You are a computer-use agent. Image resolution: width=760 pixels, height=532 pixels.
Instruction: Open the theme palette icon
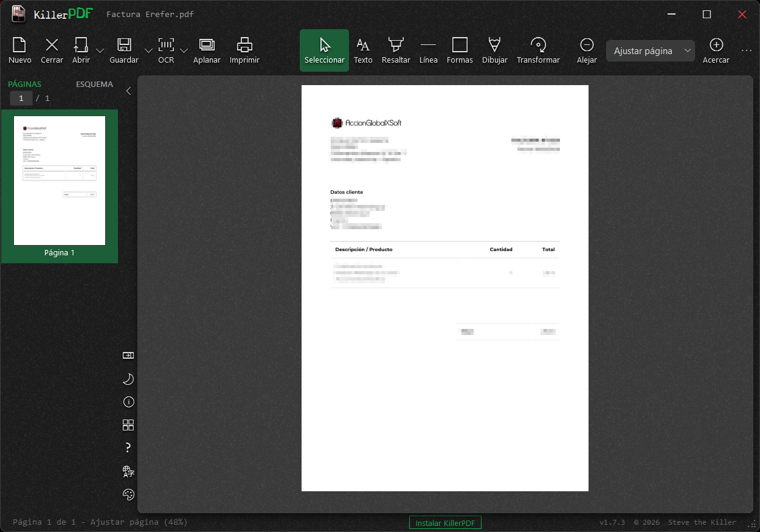pyautogui.click(x=128, y=494)
